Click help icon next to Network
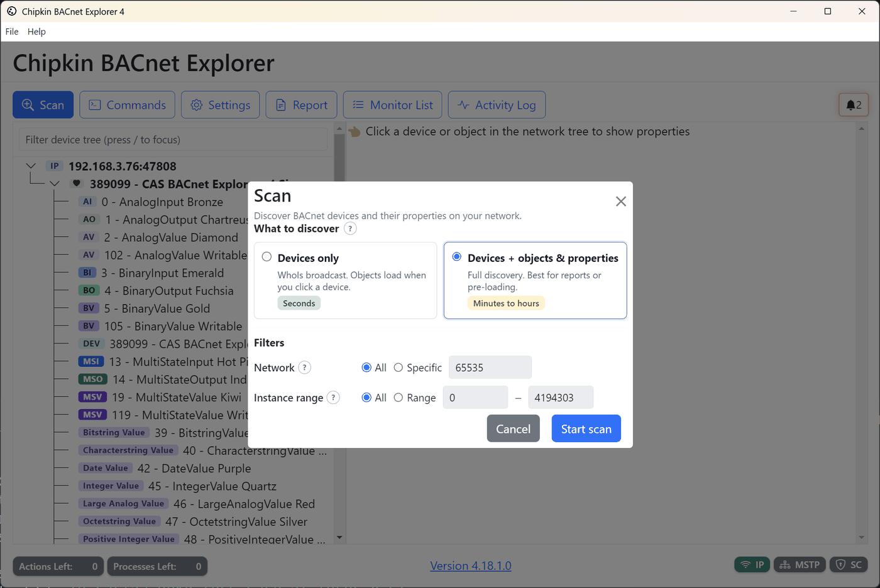Viewport: 880px width, 588px height. 305,367
